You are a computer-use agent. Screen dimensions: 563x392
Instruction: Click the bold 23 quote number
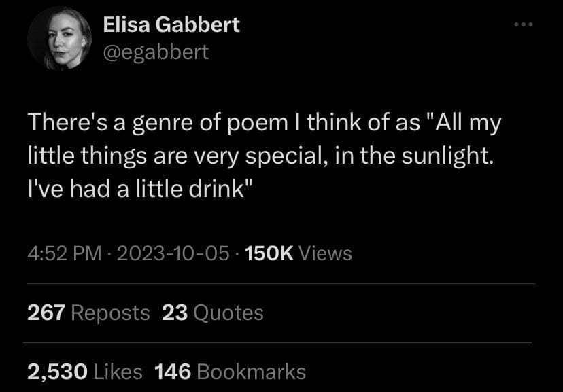175,313
